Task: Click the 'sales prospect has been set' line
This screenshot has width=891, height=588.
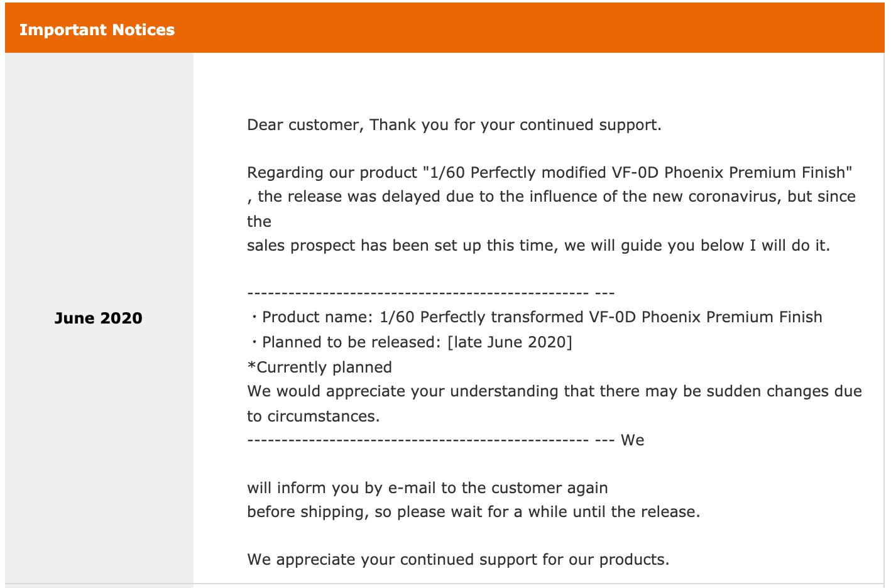Action: coord(538,245)
